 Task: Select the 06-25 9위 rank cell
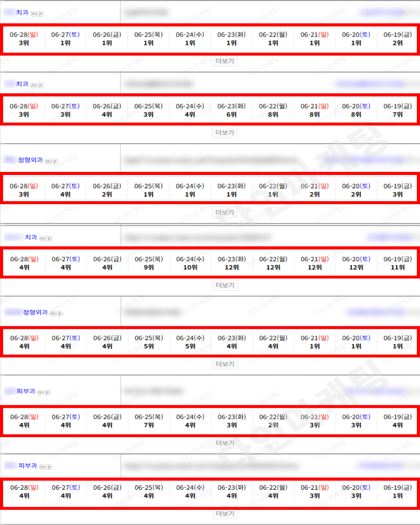tap(149, 263)
